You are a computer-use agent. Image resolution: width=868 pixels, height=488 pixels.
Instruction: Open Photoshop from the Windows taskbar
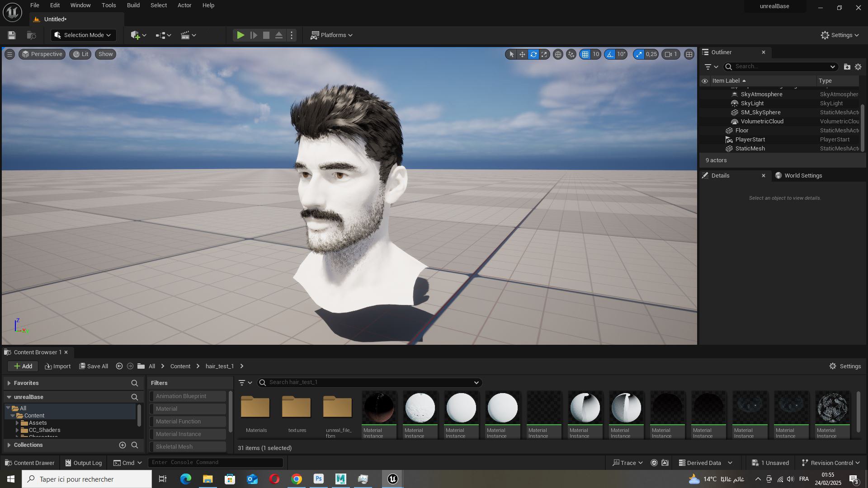click(x=319, y=479)
